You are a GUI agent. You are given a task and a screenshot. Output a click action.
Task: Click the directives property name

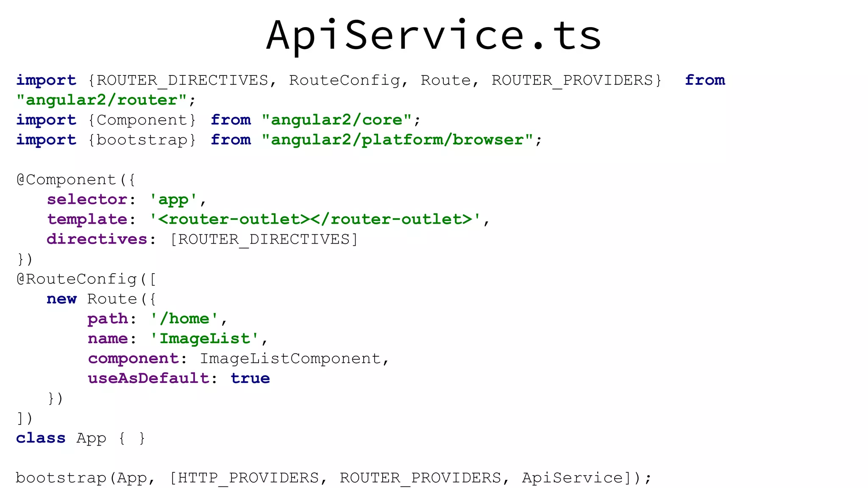tap(97, 239)
